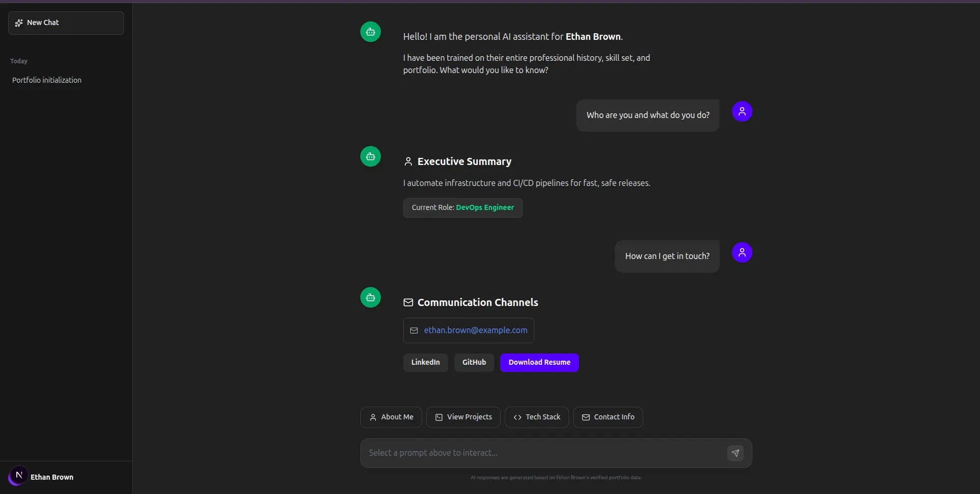The width and height of the screenshot is (980, 494).
Task: Start a New Chat
Action: [x=66, y=23]
